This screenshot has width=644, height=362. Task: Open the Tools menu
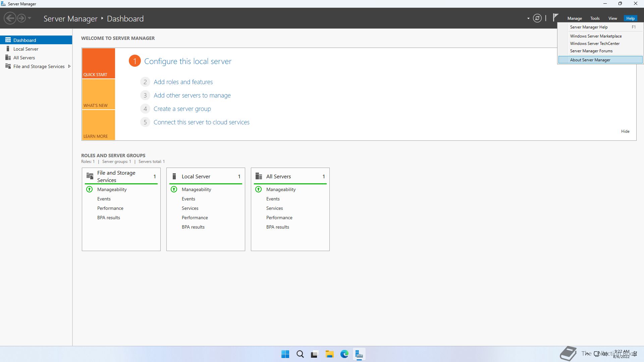coord(595,18)
